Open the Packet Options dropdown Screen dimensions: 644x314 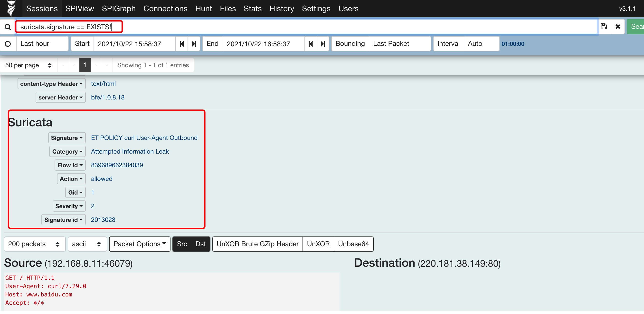140,244
